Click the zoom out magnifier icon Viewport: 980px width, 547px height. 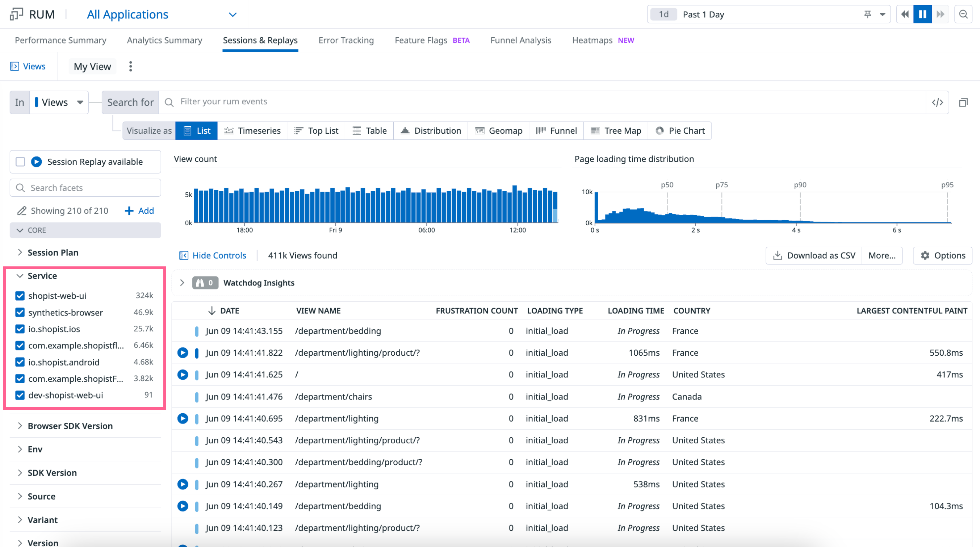coord(963,14)
